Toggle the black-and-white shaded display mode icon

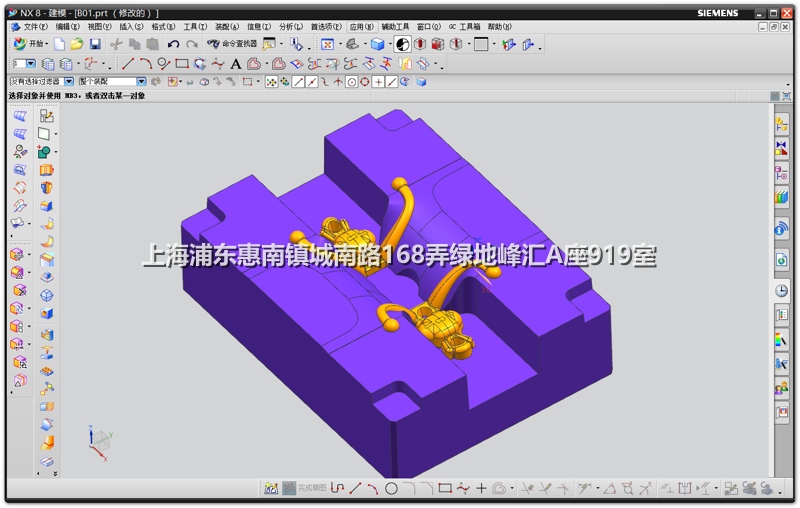[402, 44]
